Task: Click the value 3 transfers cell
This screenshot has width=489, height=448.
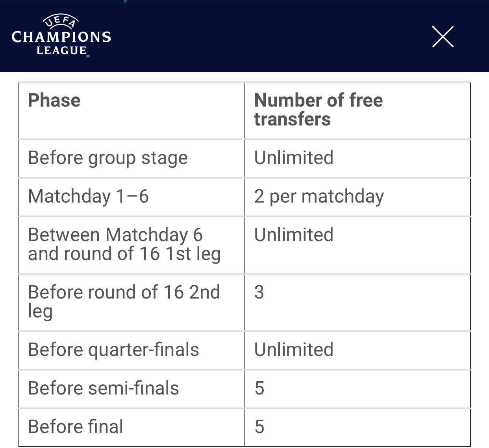Action: point(357,302)
